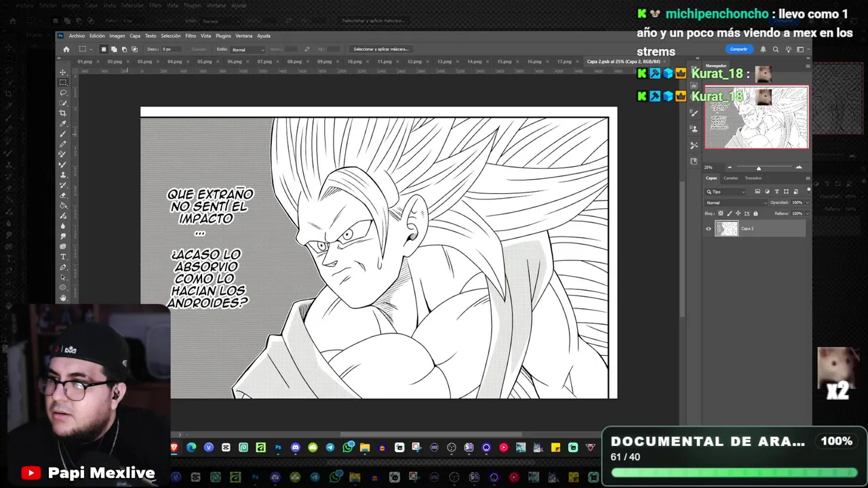Expand the Relleno value dropdown arrow
The width and height of the screenshot is (868, 488).
tap(808, 213)
